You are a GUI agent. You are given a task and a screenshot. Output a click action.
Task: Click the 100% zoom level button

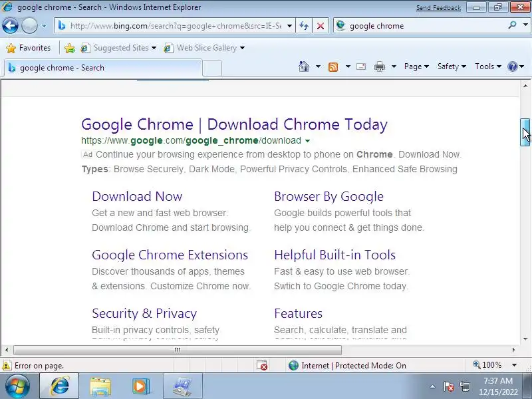pos(487,365)
